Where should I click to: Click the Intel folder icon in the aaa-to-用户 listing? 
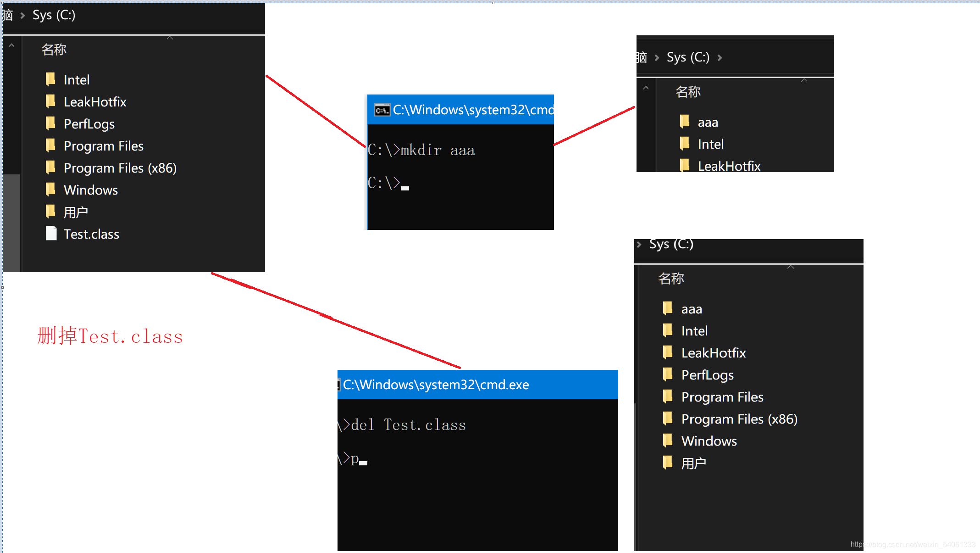click(668, 330)
